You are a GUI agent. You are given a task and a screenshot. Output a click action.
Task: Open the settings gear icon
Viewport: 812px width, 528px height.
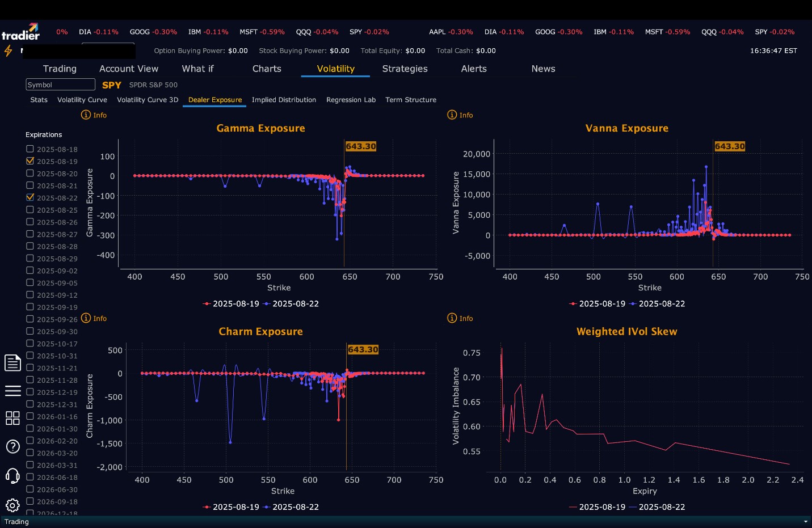coord(12,505)
